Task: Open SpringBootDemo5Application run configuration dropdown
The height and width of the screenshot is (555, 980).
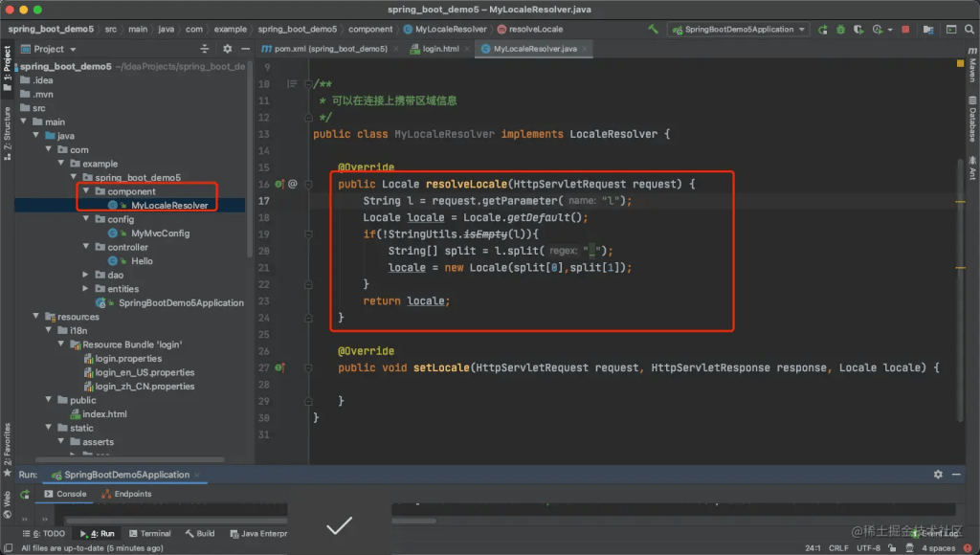Action: tap(738, 30)
